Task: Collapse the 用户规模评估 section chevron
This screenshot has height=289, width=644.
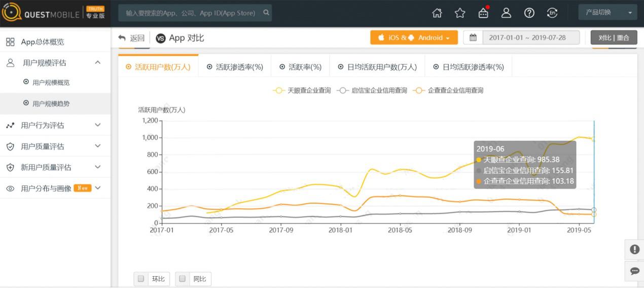Action: click(x=98, y=62)
